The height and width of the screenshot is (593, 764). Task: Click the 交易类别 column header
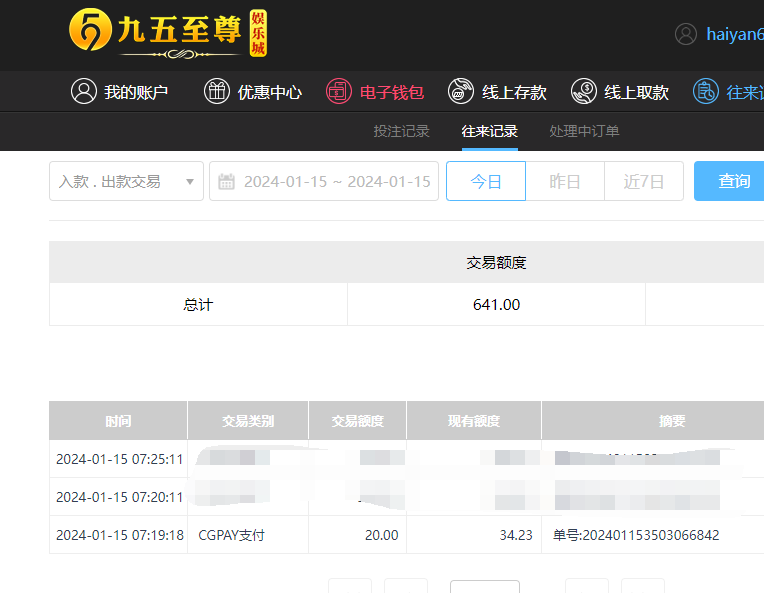click(248, 421)
